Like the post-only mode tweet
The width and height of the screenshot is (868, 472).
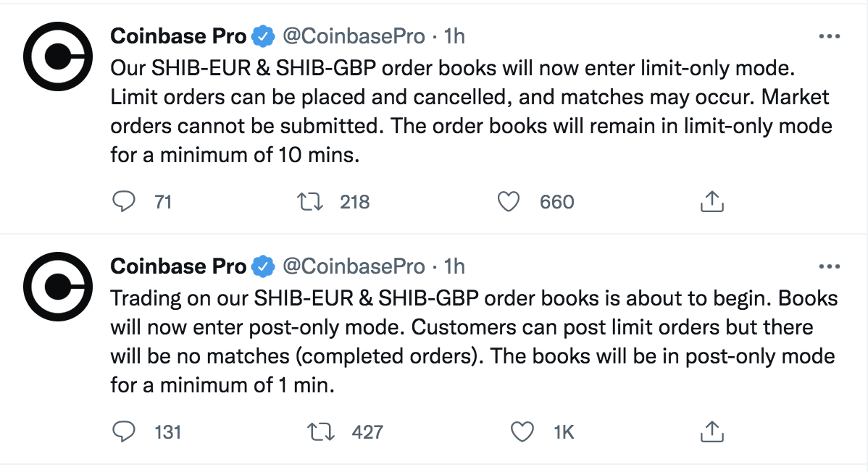pyautogui.click(x=522, y=432)
